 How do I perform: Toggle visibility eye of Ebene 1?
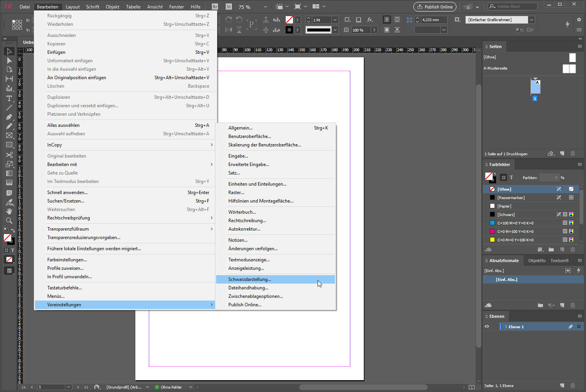487,327
